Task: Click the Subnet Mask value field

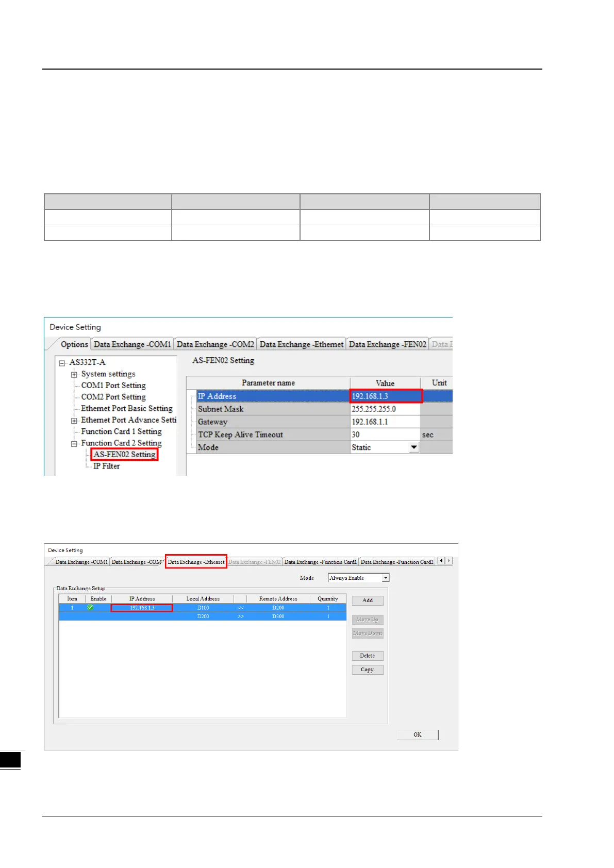Action: coord(385,409)
